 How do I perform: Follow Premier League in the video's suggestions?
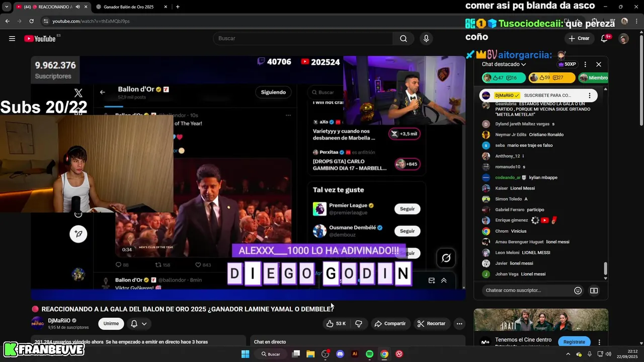pyautogui.click(x=407, y=209)
